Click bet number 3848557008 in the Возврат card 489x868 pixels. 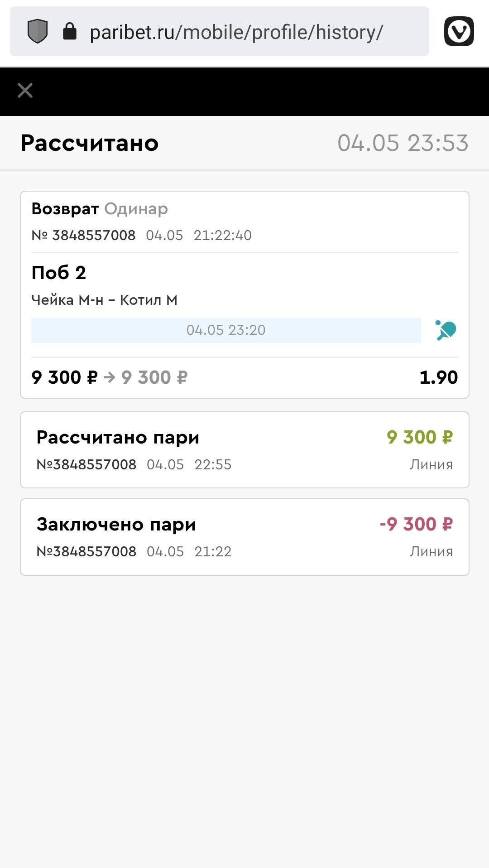tap(93, 235)
